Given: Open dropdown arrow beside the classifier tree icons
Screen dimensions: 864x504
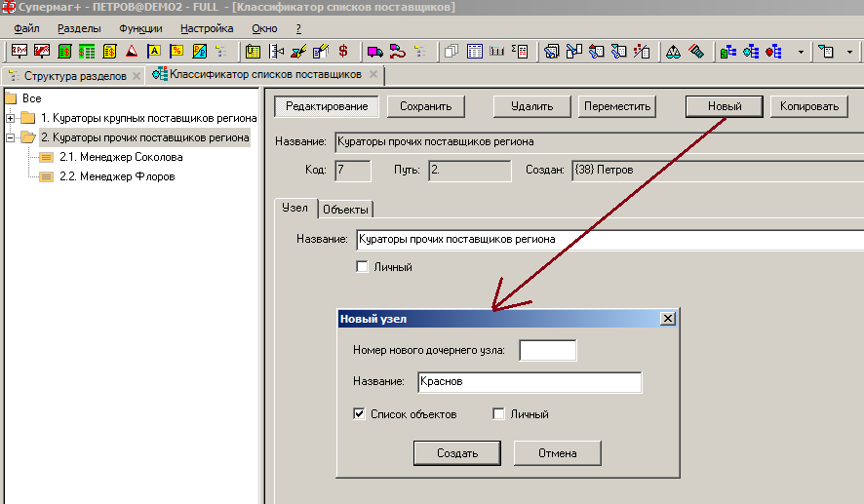Looking at the screenshot, I should tap(801, 52).
